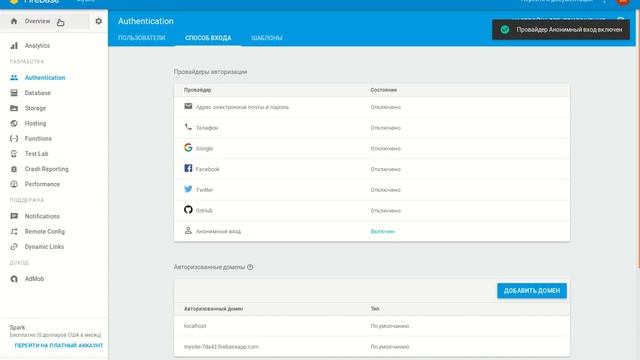
Task: Click the Facebook logo provider icon
Action: [188, 168]
